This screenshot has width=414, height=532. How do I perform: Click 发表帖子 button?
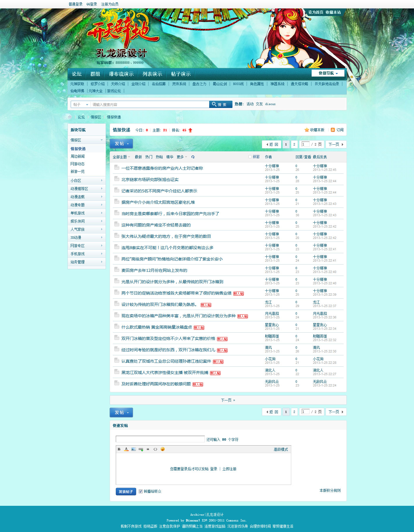[126, 492]
